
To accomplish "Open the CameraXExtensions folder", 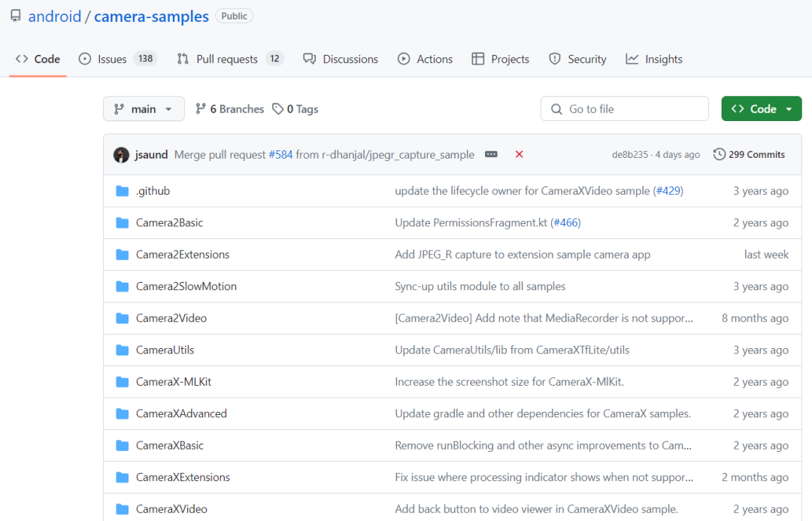I will pyautogui.click(x=183, y=477).
